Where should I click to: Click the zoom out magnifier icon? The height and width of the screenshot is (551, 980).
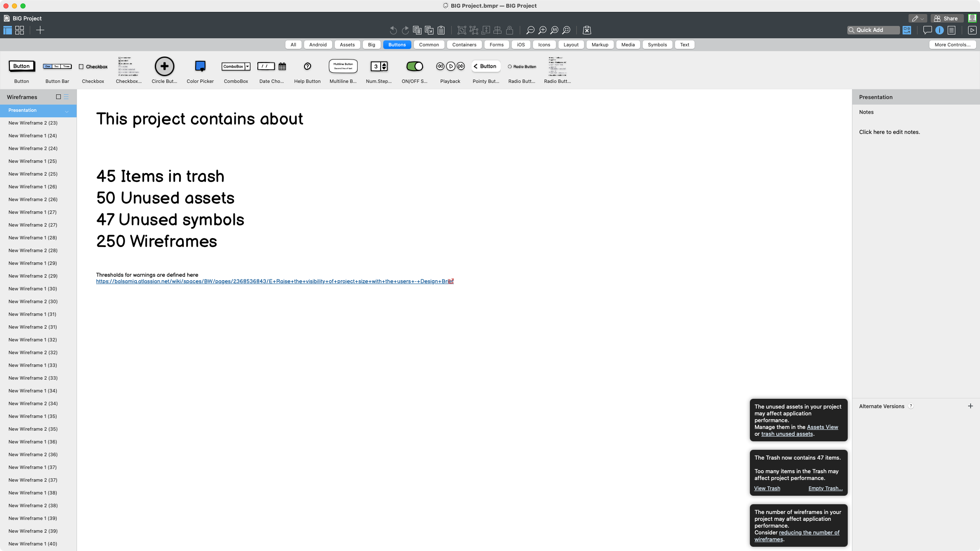[x=530, y=30]
